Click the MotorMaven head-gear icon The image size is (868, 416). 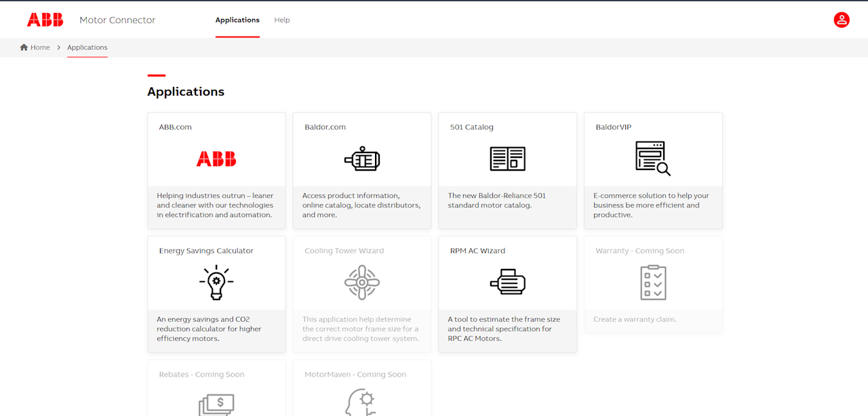(362, 405)
